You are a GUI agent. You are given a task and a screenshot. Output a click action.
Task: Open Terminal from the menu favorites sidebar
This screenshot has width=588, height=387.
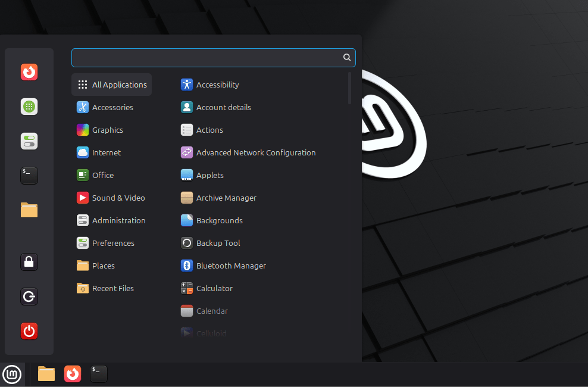point(29,176)
